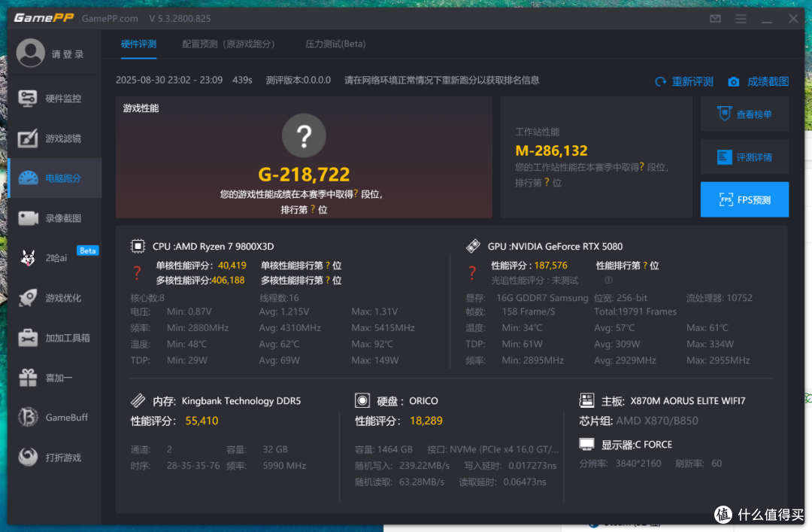812x532 pixels.
Task: Open GameBuff sidebar item
Action: [x=54, y=418]
